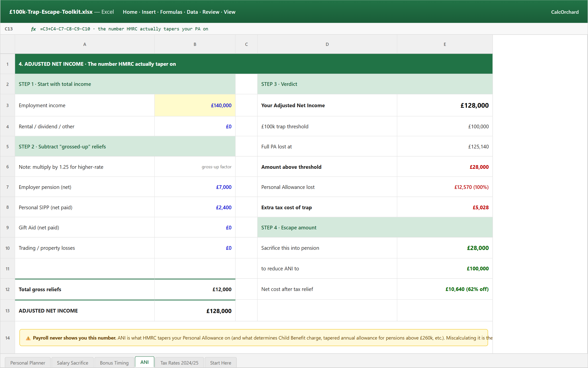Select column E header
This screenshot has height=368, width=588.
click(445, 44)
